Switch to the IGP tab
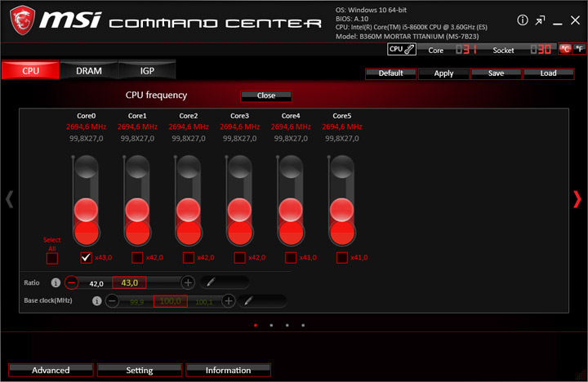588x382 pixels. click(147, 70)
